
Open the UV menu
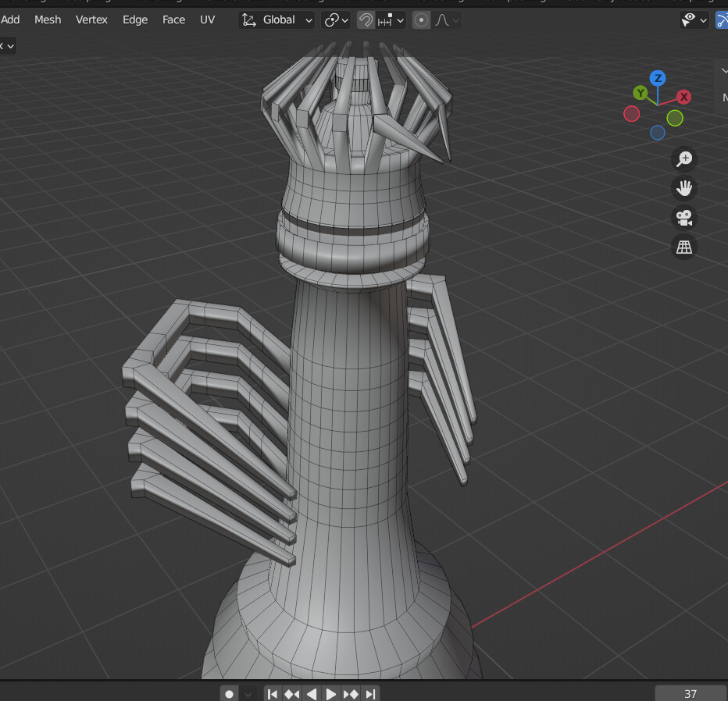point(207,20)
